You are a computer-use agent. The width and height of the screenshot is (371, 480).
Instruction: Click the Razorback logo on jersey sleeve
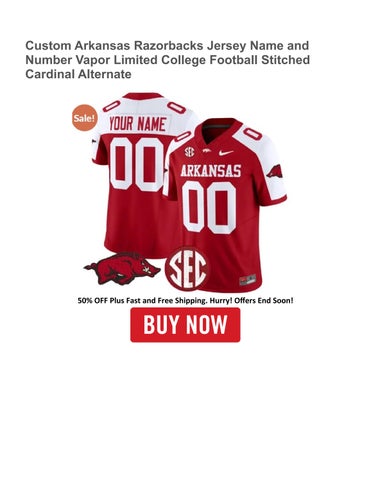275,172
